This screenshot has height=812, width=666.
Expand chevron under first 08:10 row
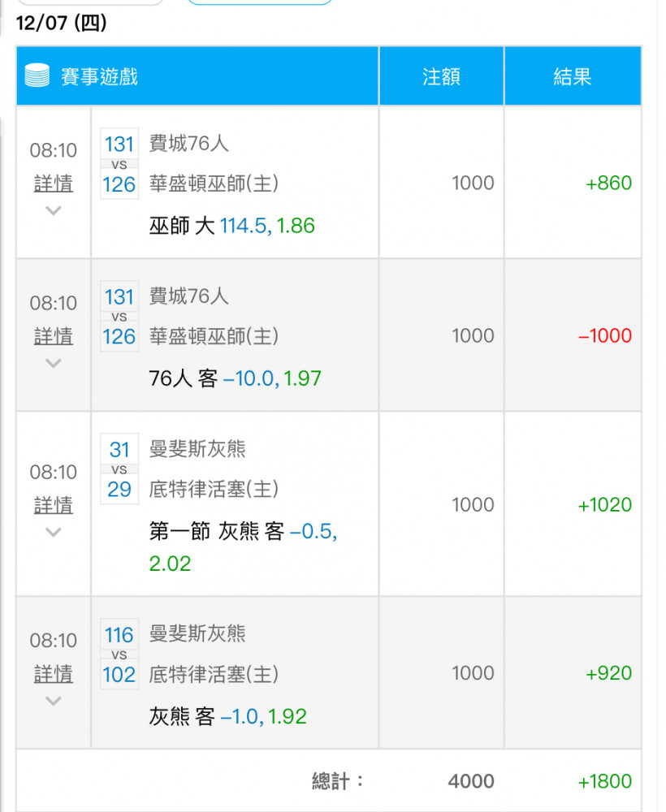point(54,210)
